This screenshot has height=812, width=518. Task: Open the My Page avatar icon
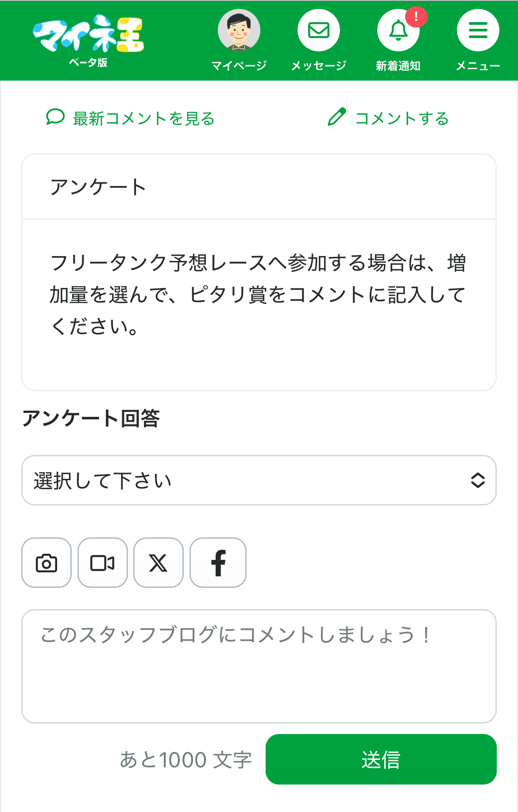pos(239,31)
